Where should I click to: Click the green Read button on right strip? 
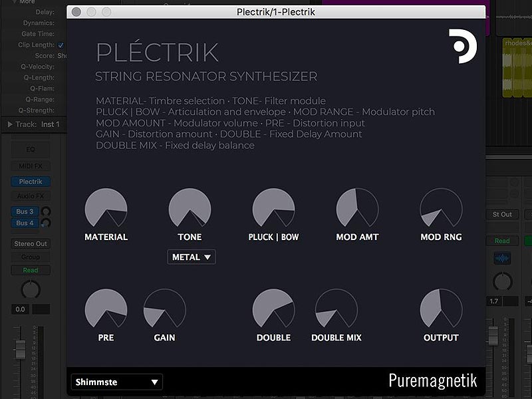pos(502,241)
